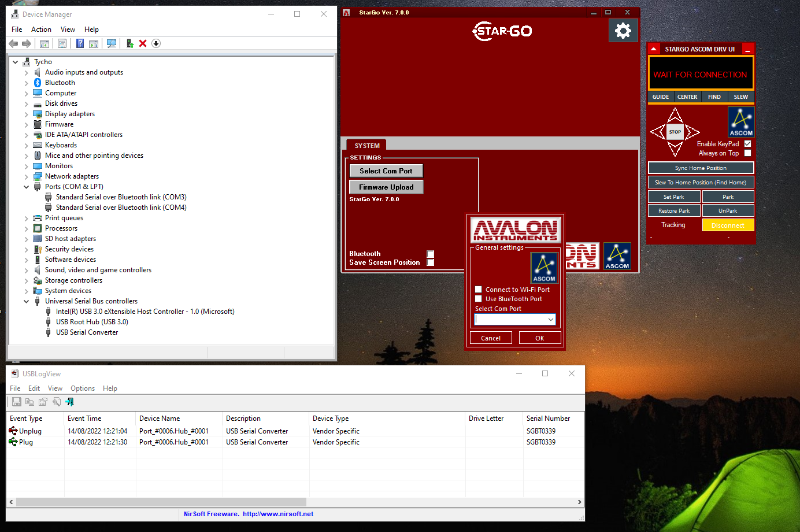800x532 pixels.
Task: Collapse Ports (COM & LPT) node
Action: point(26,187)
